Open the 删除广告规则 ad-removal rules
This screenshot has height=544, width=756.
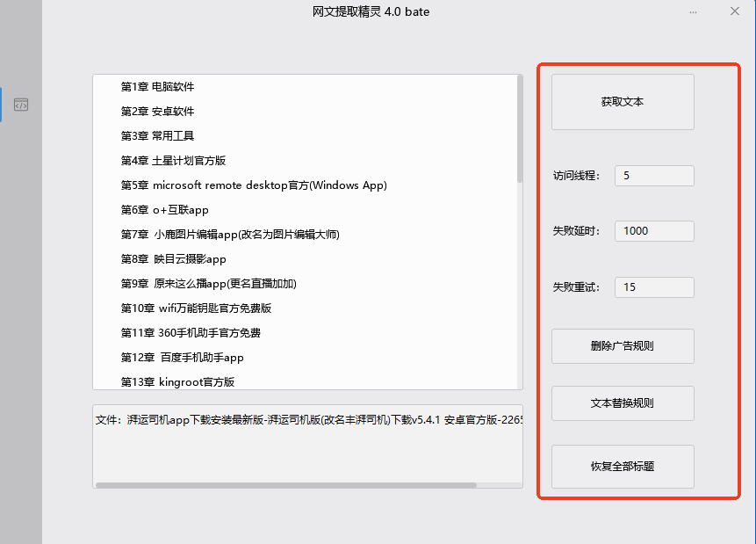(622, 345)
